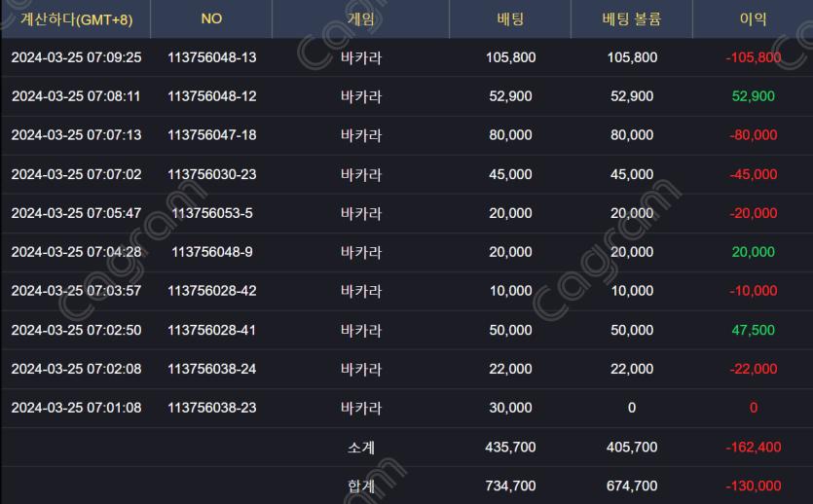Click the 07:09:25 timestamp cell

[76, 57]
